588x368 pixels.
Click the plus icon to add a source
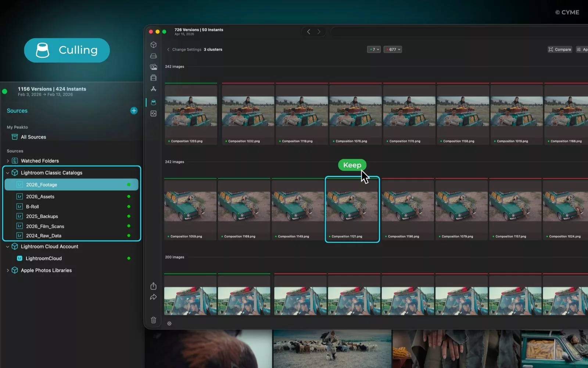click(x=134, y=111)
